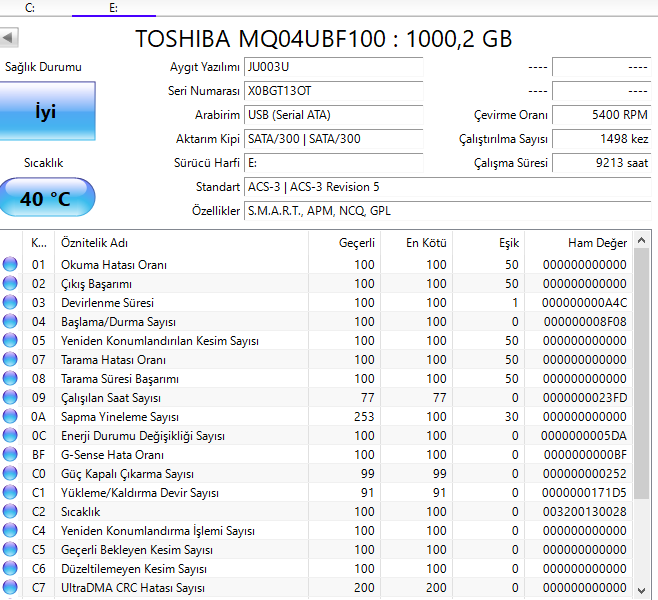Select current value 200 in row C7
The image size is (658, 600).
(x=364, y=588)
